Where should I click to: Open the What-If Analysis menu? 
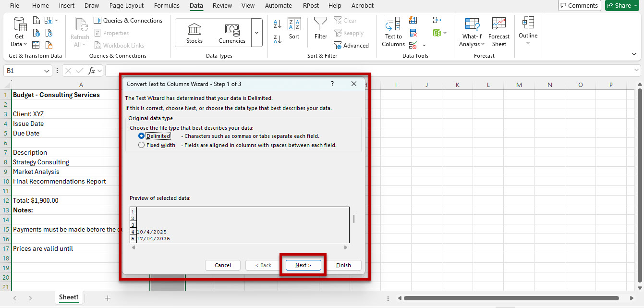[x=472, y=32]
